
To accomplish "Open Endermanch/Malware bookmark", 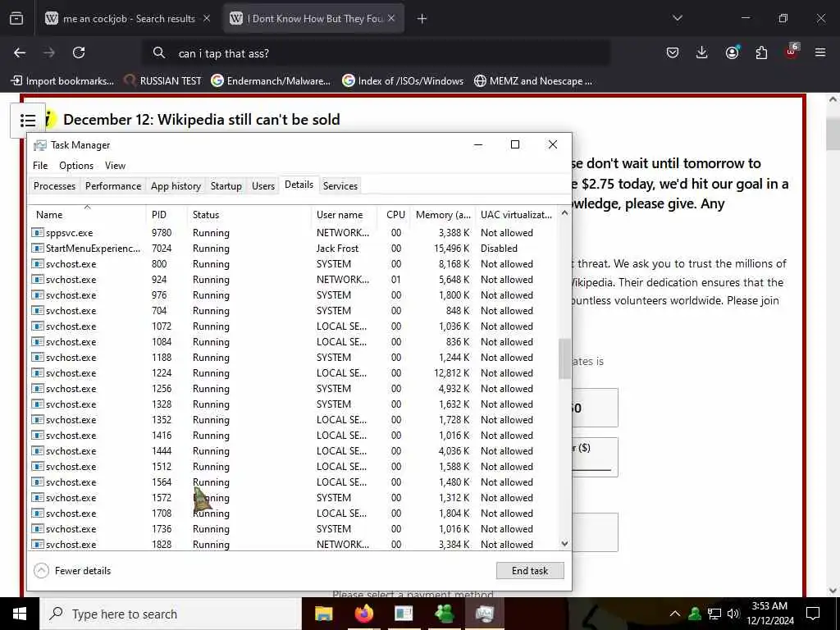I will coord(271,81).
